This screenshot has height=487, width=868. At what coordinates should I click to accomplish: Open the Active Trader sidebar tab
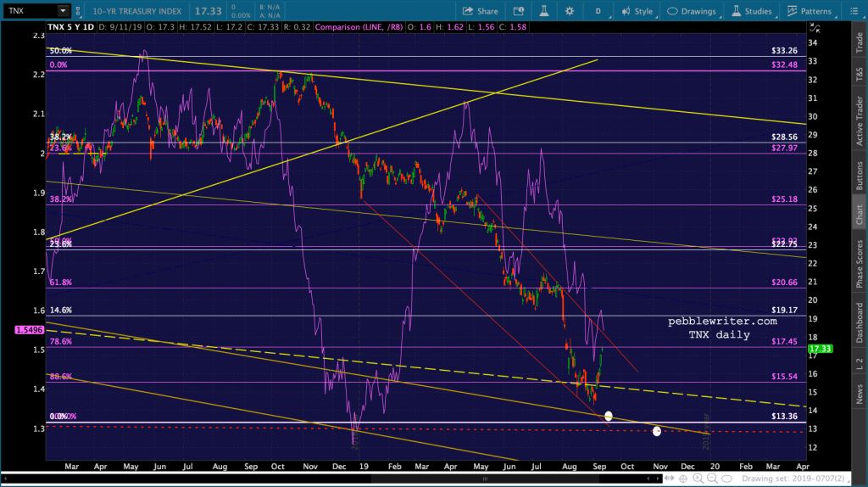click(x=859, y=119)
